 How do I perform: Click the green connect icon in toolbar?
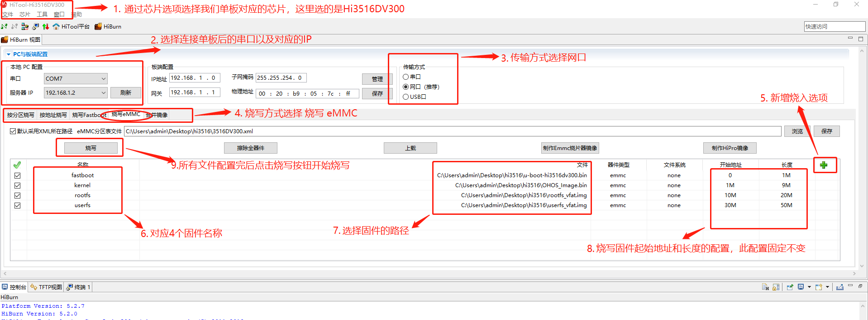5,26
